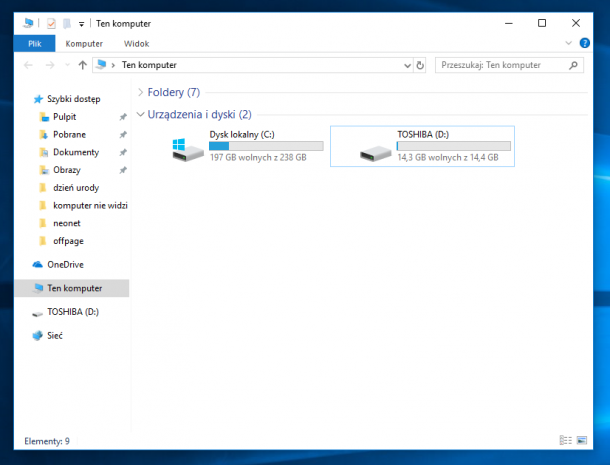
Task: Open the blue Help question mark icon
Action: point(584,43)
